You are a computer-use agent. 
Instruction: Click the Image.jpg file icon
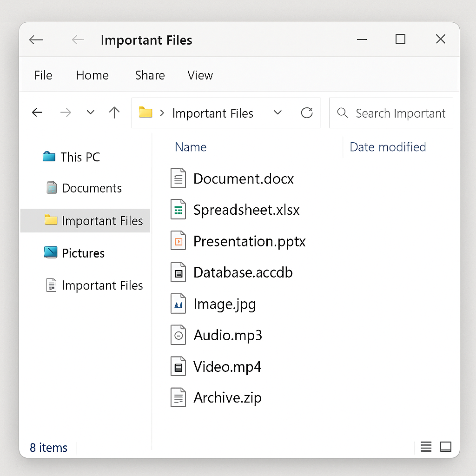coord(178,304)
